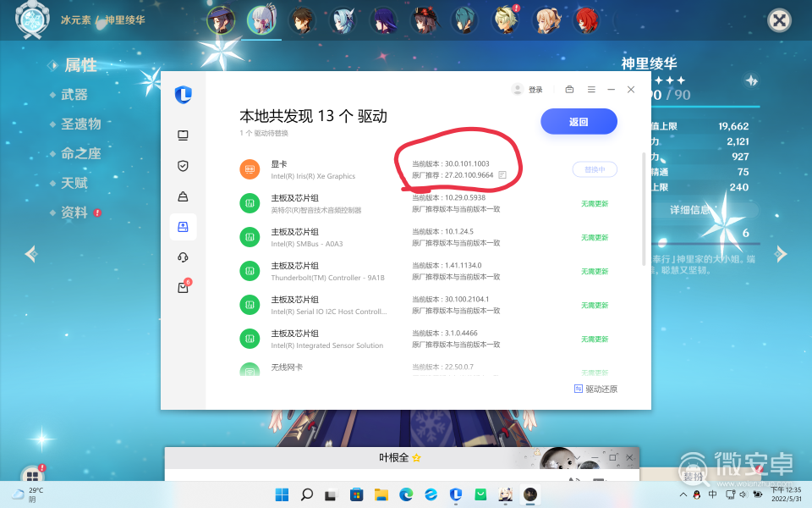The height and width of the screenshot is (508, 812).
Task: Click the star icon beside 叶根全
Action: 416,458
